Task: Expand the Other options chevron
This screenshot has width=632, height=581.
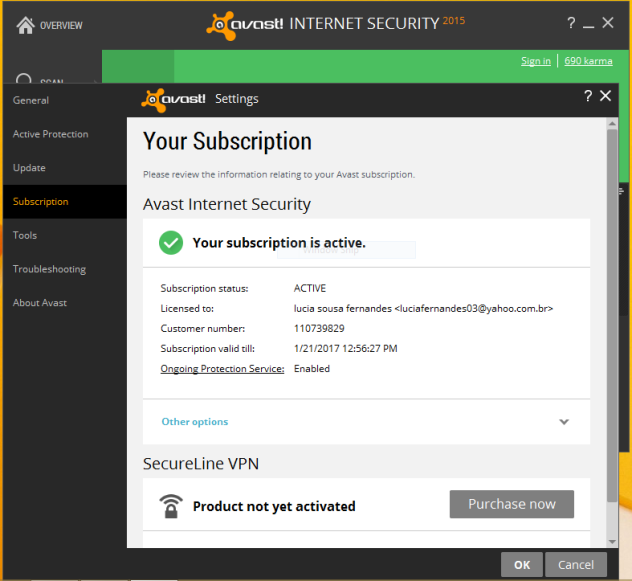Action: point(564,422)
